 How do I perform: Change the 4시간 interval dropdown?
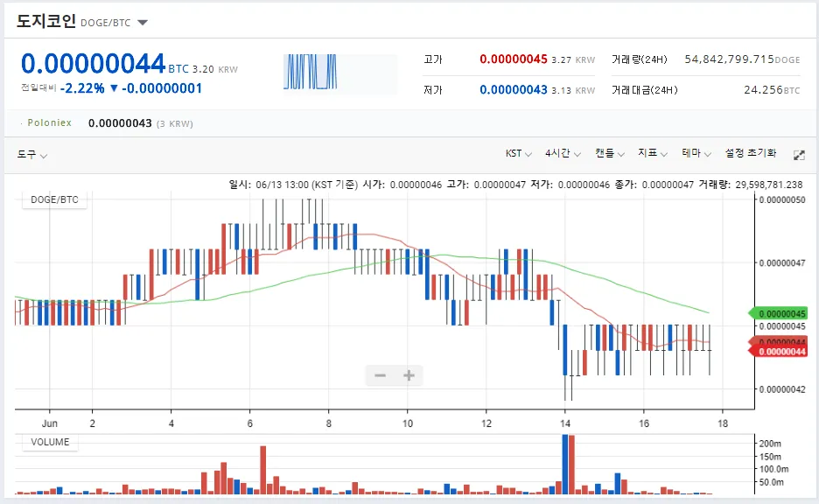(562, 153)
